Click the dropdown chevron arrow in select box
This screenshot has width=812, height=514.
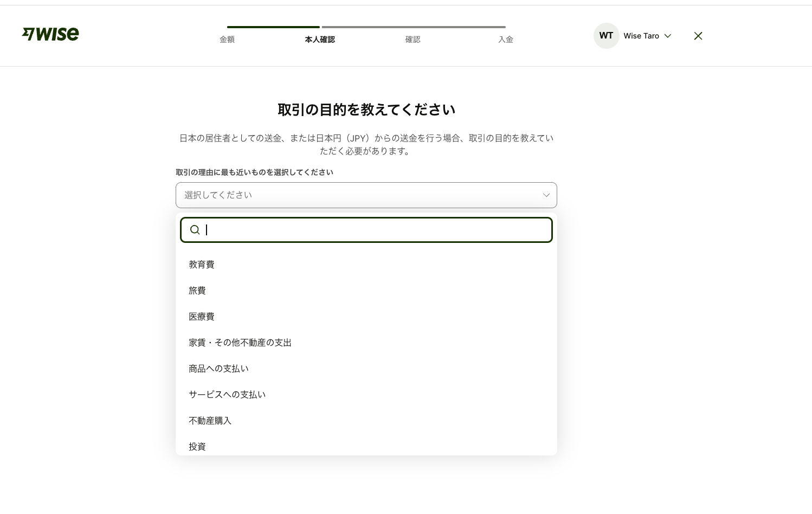546,195
